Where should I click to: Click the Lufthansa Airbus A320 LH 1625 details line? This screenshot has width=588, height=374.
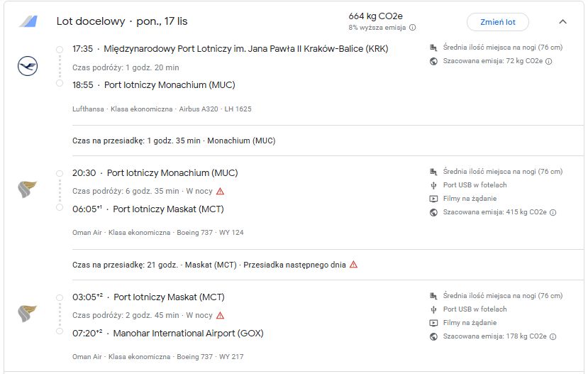coord(162,109)
